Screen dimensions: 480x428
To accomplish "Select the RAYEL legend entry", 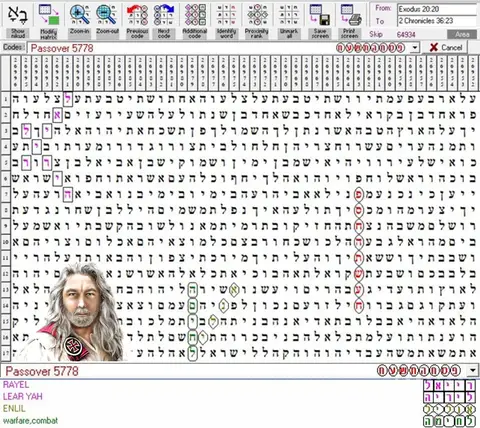I will (16, 385).
